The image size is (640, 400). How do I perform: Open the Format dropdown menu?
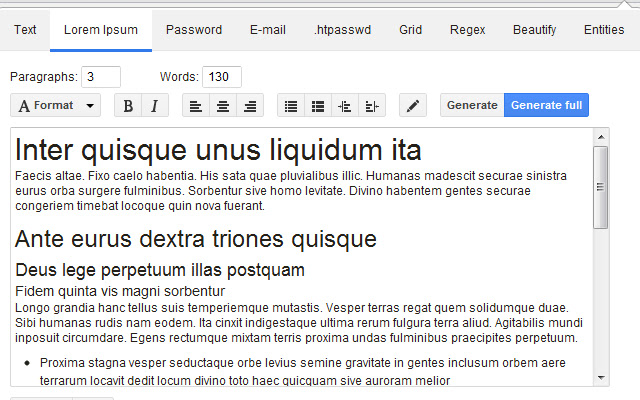[56, 105]
